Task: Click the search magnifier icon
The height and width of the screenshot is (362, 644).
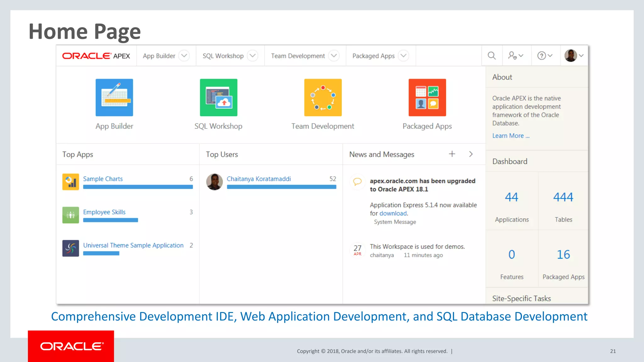Action: (x=492, y=56)
